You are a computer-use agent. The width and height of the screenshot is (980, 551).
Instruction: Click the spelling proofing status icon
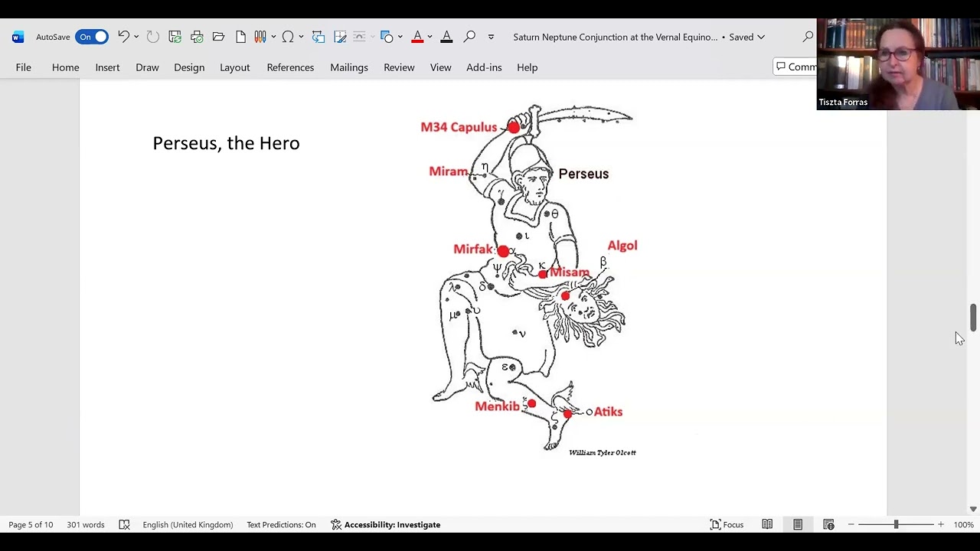pyautogui.click(x=124, y=525)
